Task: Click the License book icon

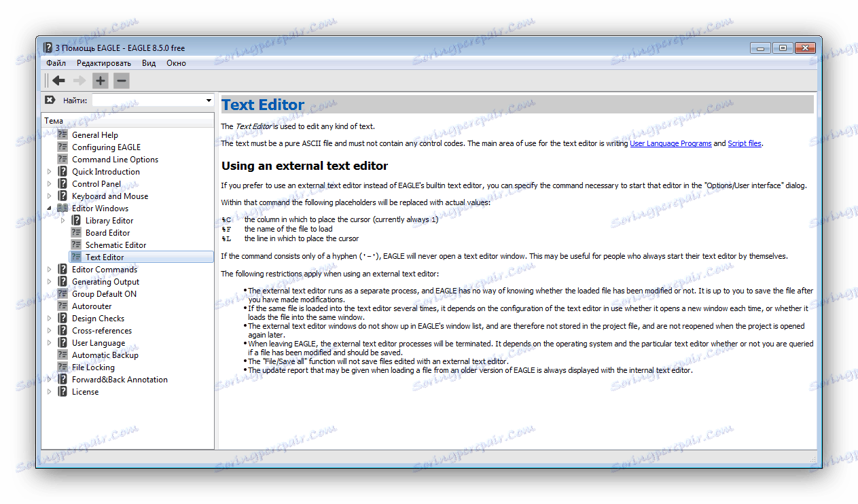Action: 62,391
